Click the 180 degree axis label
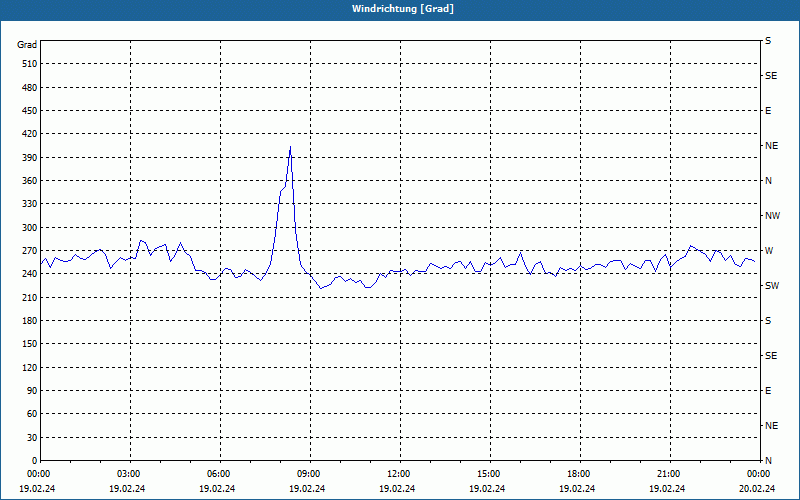 click(29, 320)
